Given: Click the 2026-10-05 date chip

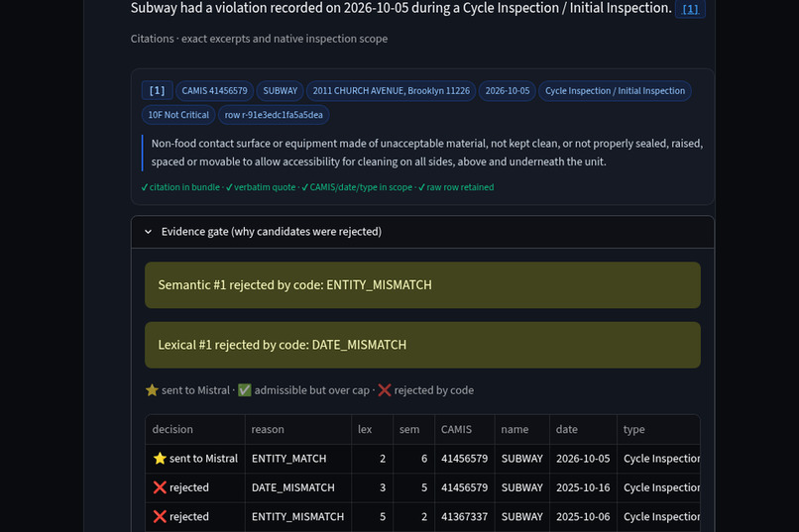Looking at the screenshot, I should click(x=507, y=91).
